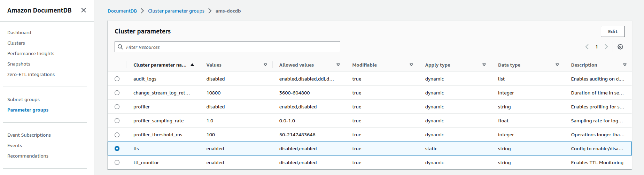644x175 pixels.
Task: Select the profiler_sampling_rate radio button
Action: coord(117,121)
